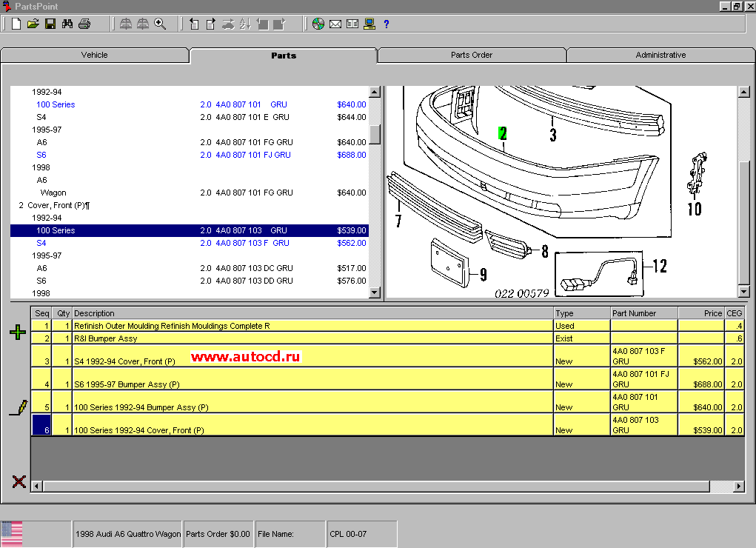Click order table scroll right arrow
The width and height of the screenshot is (756, 548).
coord(738,487)
